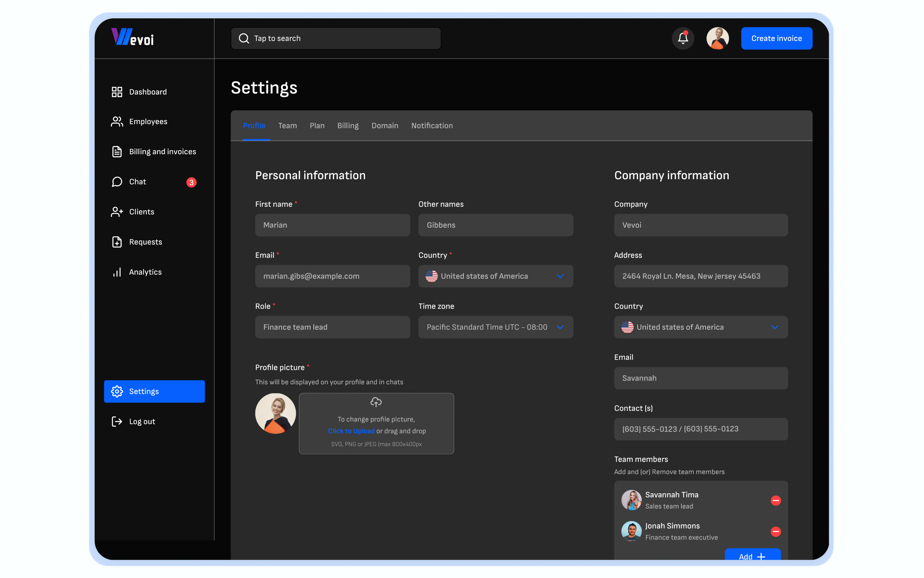This screenshot has height=578, width=924.
Task: Click the Chat unread badge showing 3
Action: click(x=192, y=182)
